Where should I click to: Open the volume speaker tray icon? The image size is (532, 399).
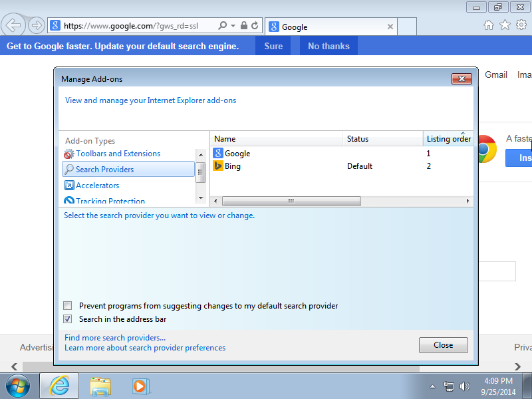point(464,386)
